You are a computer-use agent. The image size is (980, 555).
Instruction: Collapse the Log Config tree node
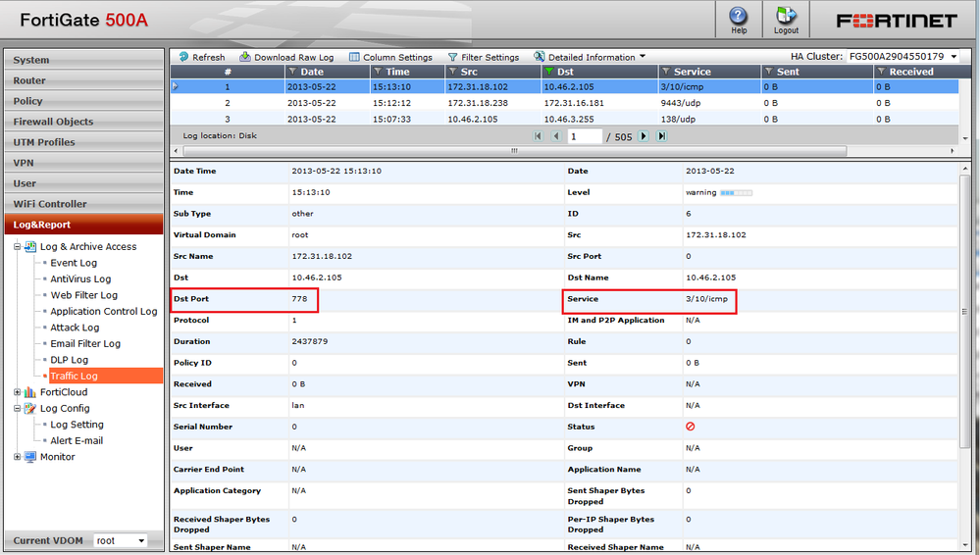point(18,409)
